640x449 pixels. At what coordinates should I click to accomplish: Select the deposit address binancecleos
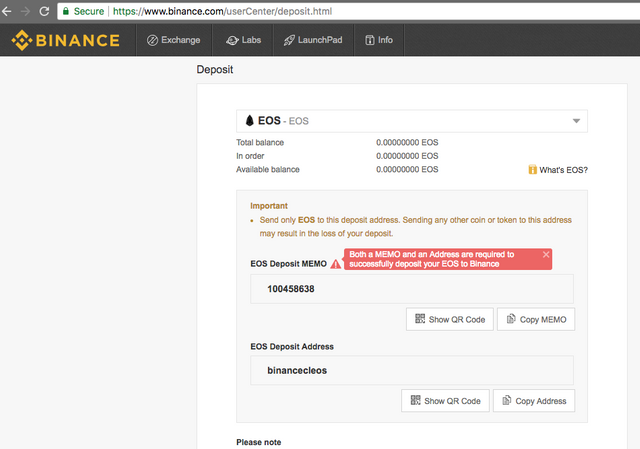point(297,371)
